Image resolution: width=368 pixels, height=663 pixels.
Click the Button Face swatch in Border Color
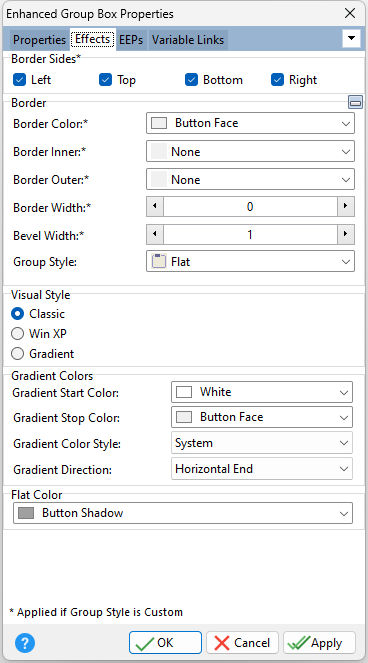coord(159,123)
